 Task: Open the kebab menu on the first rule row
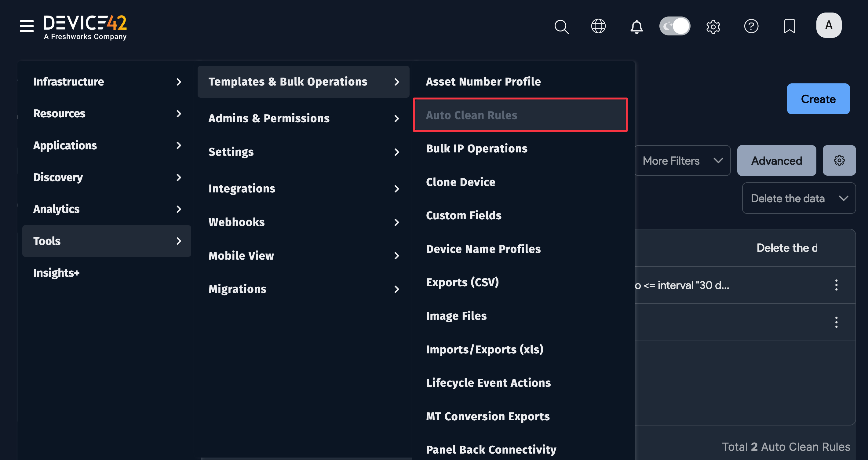[x=836, y=285]
